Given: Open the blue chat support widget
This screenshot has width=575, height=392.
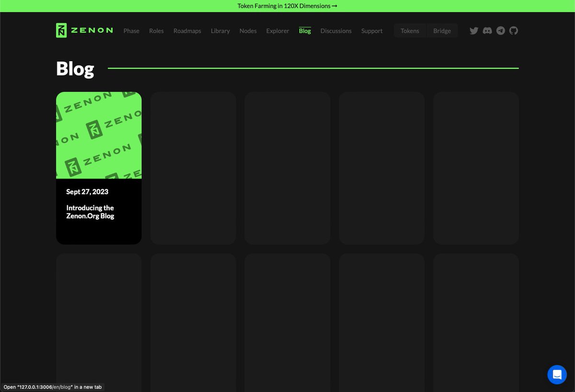Looking at the screenshot, I should point(557,374).
